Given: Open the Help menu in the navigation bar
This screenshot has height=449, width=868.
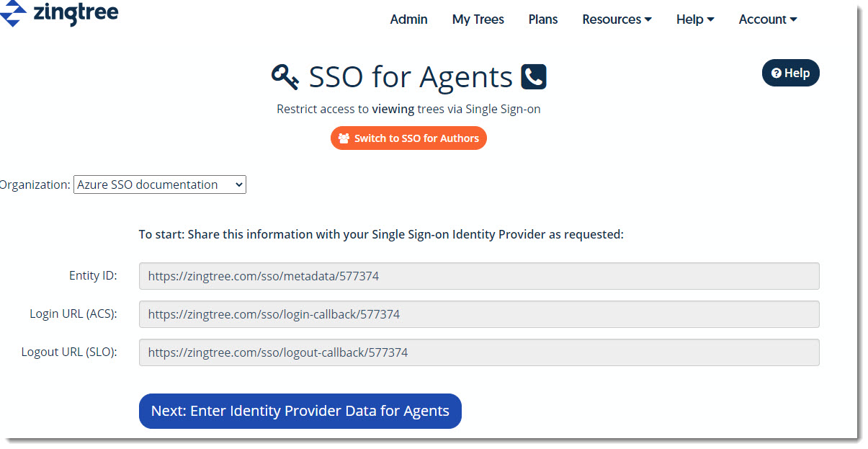Looking at the screenshot, I should (x=694, y=19).
